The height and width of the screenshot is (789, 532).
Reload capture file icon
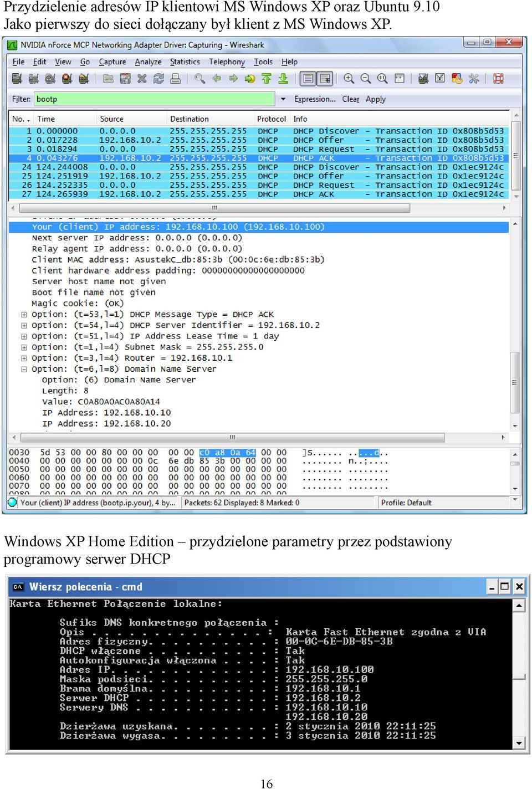click(158, 79)
